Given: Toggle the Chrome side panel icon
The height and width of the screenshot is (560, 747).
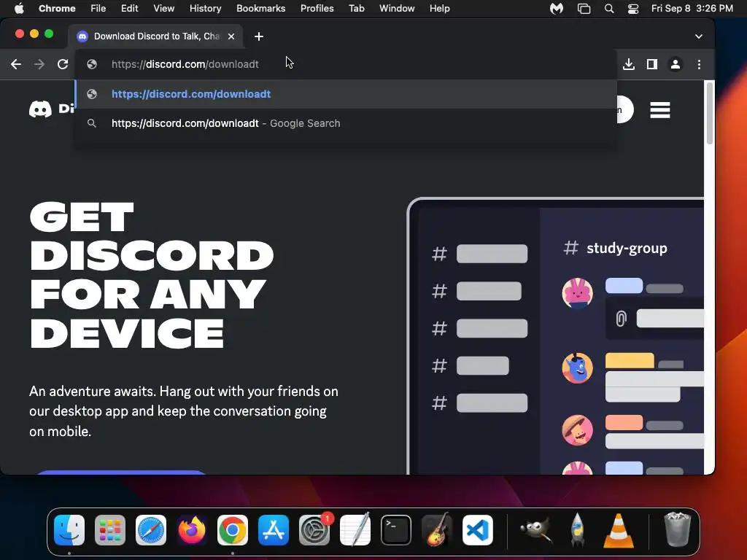Looking at the screenshot, I should coord(651,64).
